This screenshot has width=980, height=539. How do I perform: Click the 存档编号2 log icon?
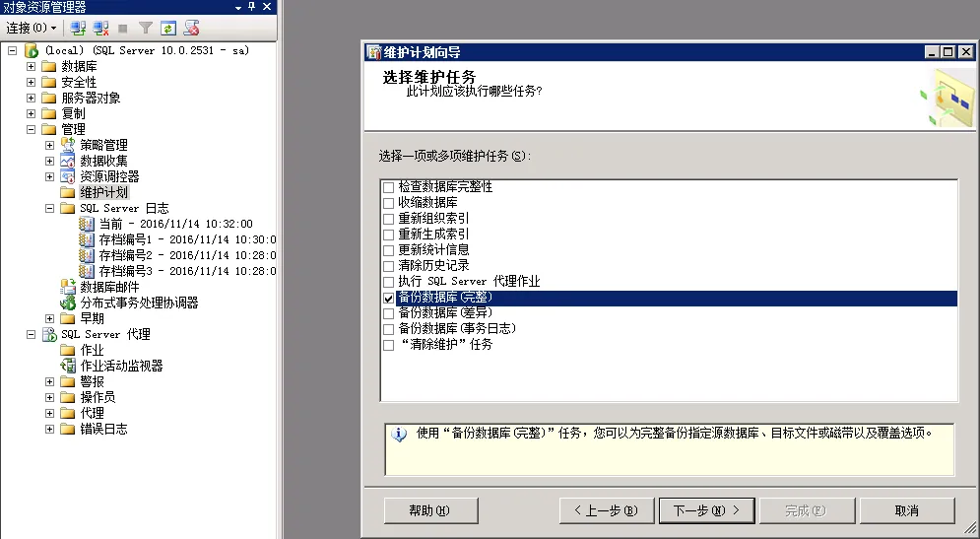click(x=87, y=255)
